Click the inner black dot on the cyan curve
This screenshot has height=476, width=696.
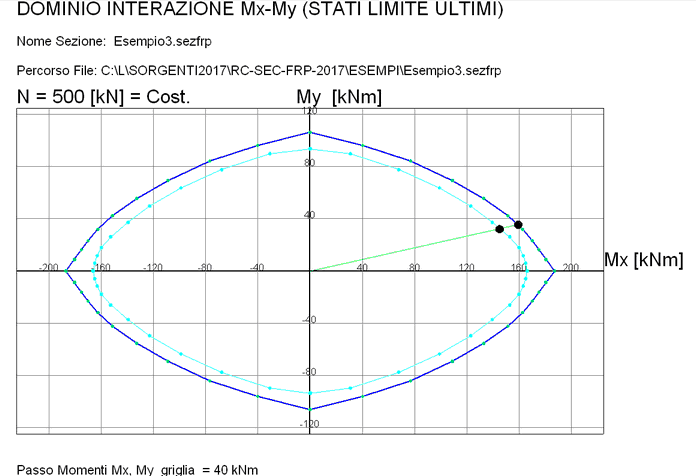(499, 229)
